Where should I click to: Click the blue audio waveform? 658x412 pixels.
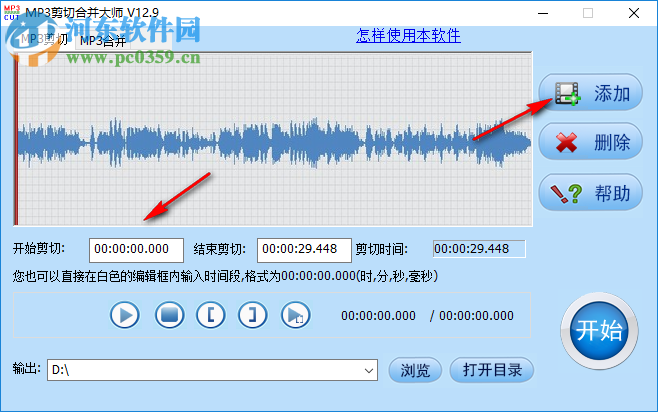274,142
